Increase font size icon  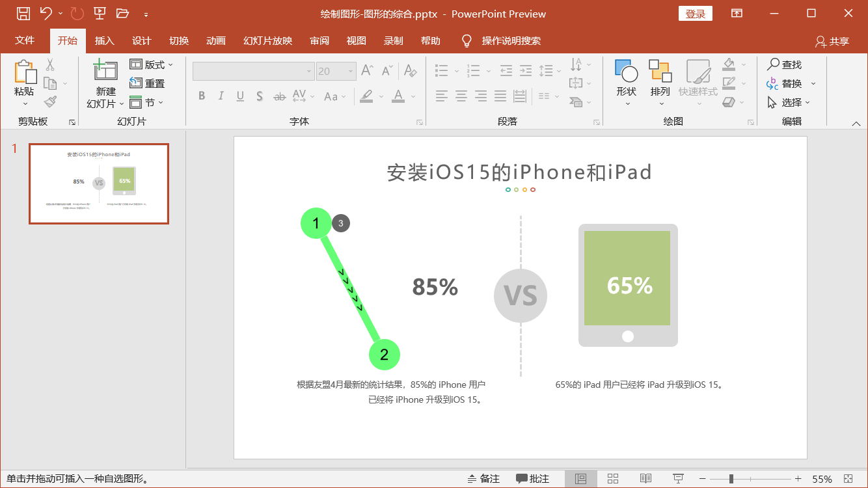click(x=368, y=71)
